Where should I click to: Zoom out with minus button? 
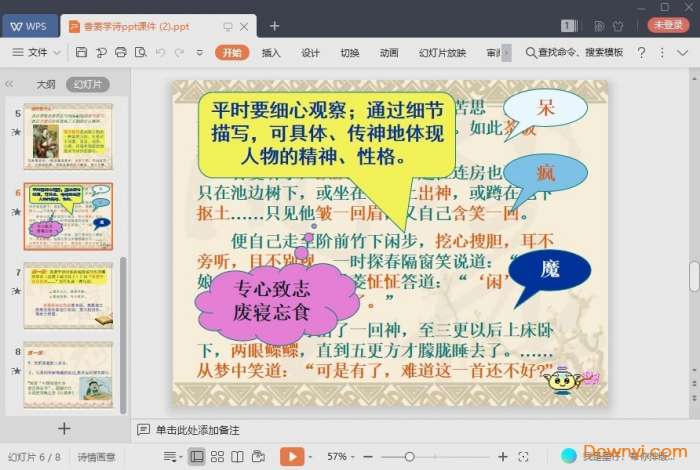(368, 457)
